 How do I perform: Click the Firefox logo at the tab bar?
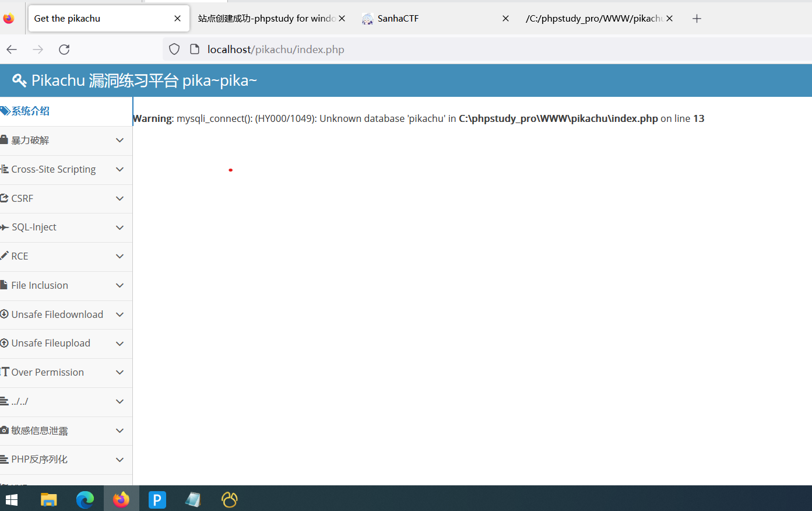point(9,19)
